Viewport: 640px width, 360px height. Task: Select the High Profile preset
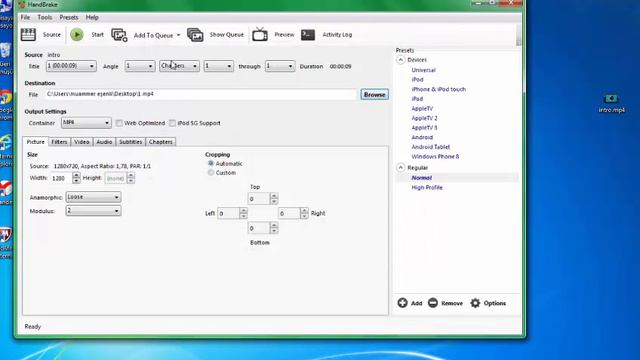(x=427, y=188)
